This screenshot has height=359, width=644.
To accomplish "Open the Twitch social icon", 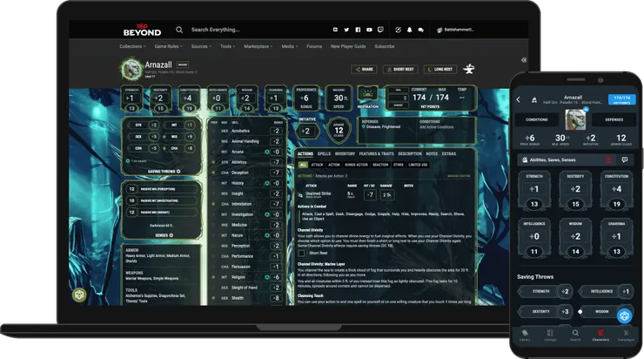I will [380, 30].
